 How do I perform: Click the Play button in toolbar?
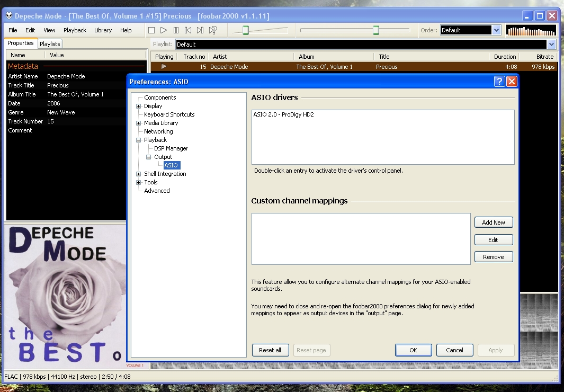pyautogui.click(x=164, y=30)
